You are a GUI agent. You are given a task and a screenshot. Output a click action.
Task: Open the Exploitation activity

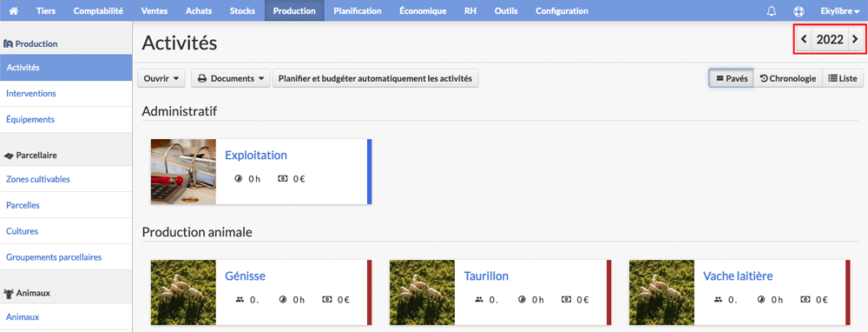pyautogui.click(x=256, y=156)
